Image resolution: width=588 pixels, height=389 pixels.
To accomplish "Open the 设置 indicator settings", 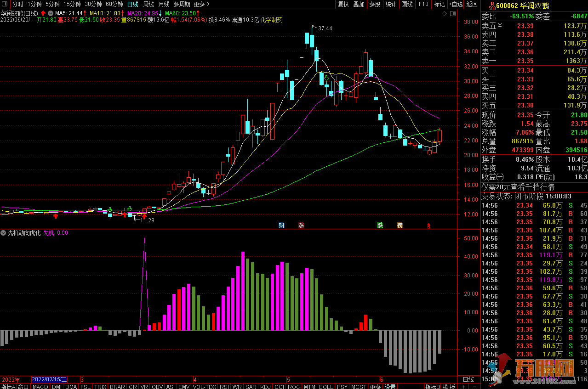I will (x=390, y=386).
